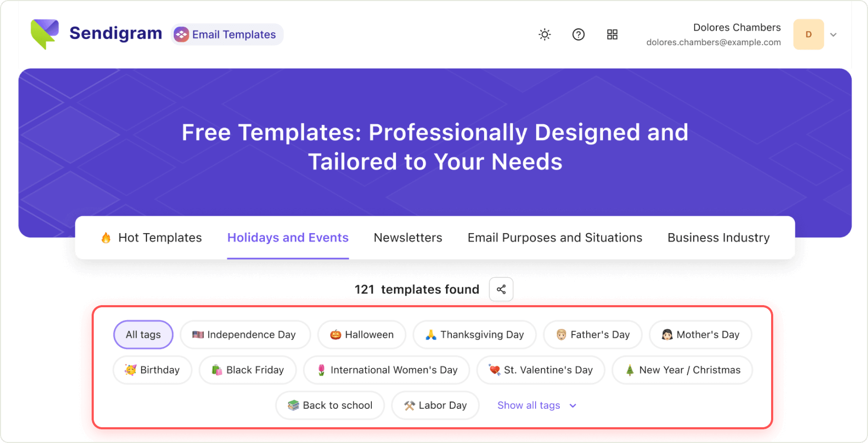Open the help question mark icon
868x443 pixels.
(578, 35)
